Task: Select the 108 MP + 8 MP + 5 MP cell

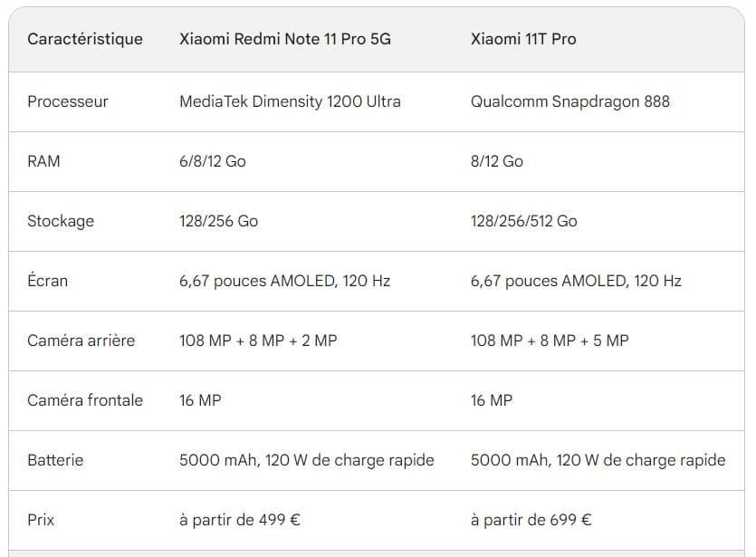Action: pyautogui.click(x=550, y=341)
